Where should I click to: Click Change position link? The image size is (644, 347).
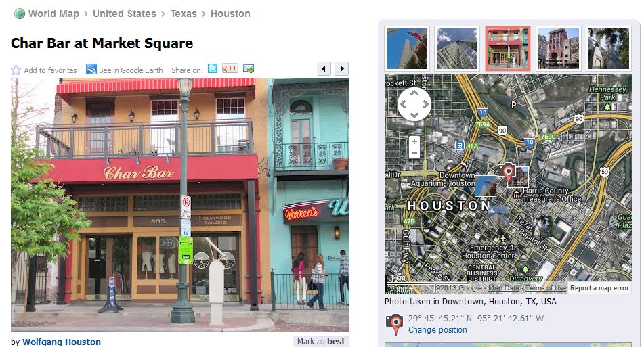(437, 330)
